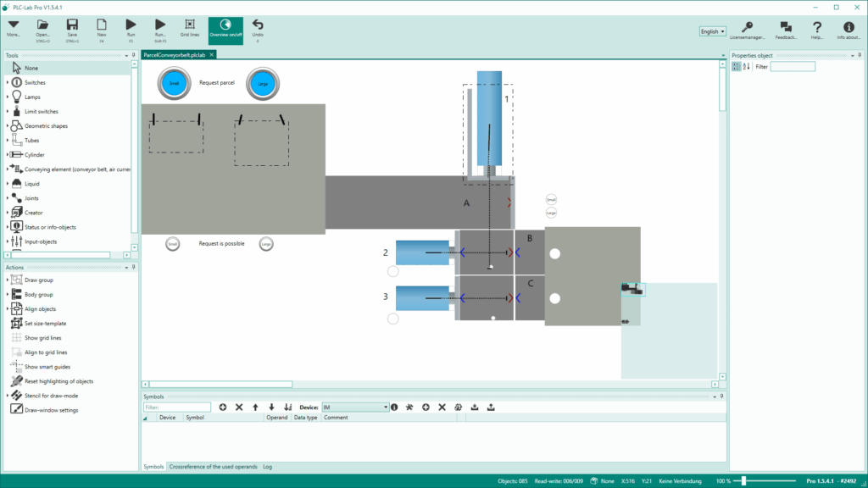The height and width of the screenshot is (488, 868).
Task: Open the More menu in toolbar
Action: pos(14,30)
